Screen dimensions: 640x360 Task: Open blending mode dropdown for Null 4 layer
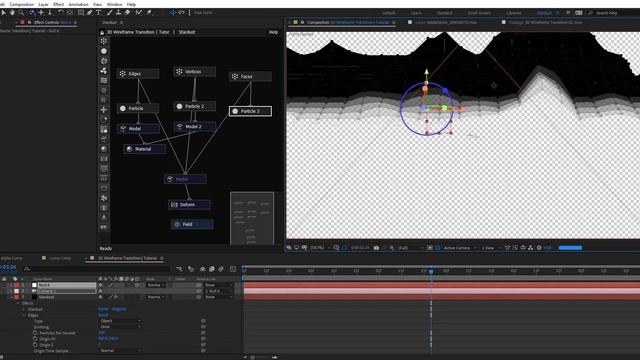[156, 285]
